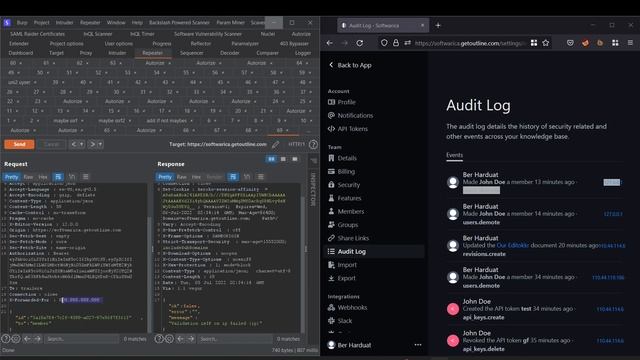The width and height of the screenshot is (640, 360).
Task: Click the Firefox back navigation arrow
Action: 330,43
